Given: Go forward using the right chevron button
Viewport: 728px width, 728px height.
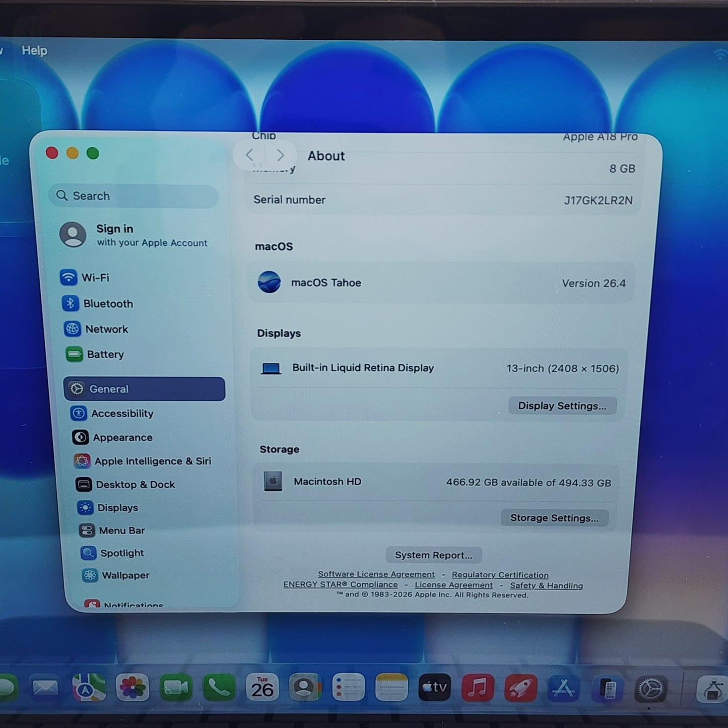Looking at the screenshot, I should (281, 155).
